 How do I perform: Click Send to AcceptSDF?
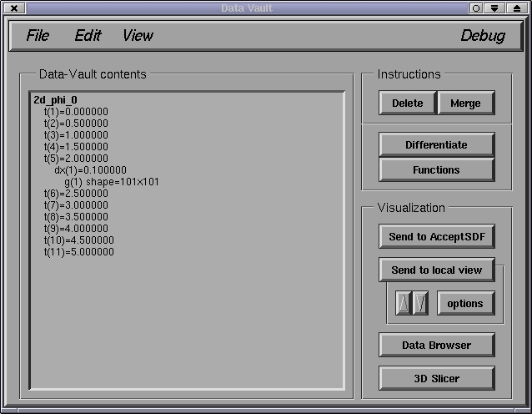pos(436,236)
